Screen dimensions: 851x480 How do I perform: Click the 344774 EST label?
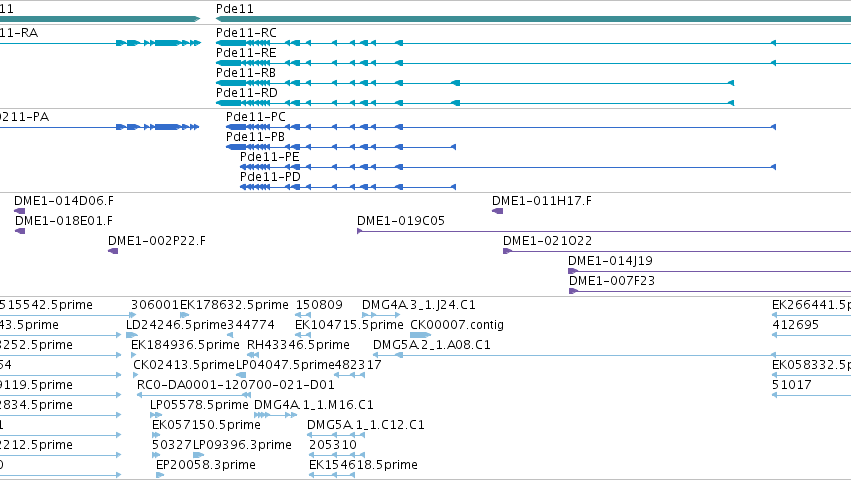pyautogui.click(x=251, y=325)
